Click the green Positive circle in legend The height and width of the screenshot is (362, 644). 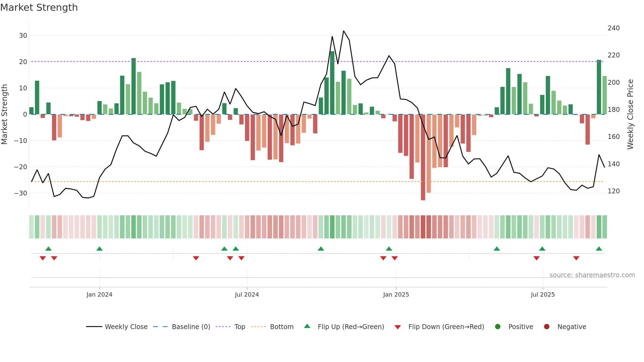[498, 327]
